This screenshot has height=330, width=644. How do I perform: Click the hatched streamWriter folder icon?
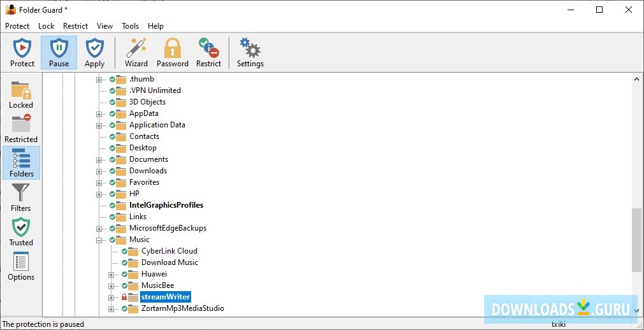click(x=133, y=297)
